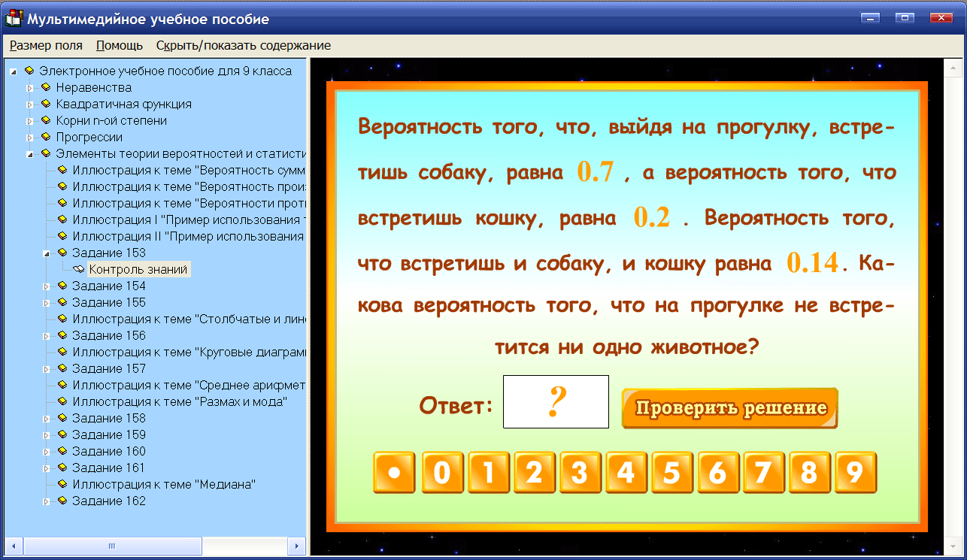Click the application logo in the title bar
This screenshot has width=967, height=560.
pyautogui.click(x=13, y=19)
